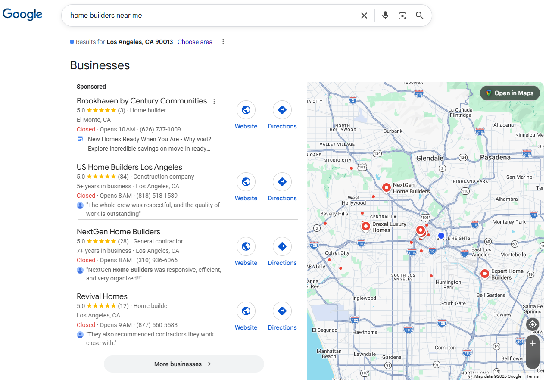The image size is (549, 392).
Task: Go to Google homepage via logo
Action: [x=22, y=15]
